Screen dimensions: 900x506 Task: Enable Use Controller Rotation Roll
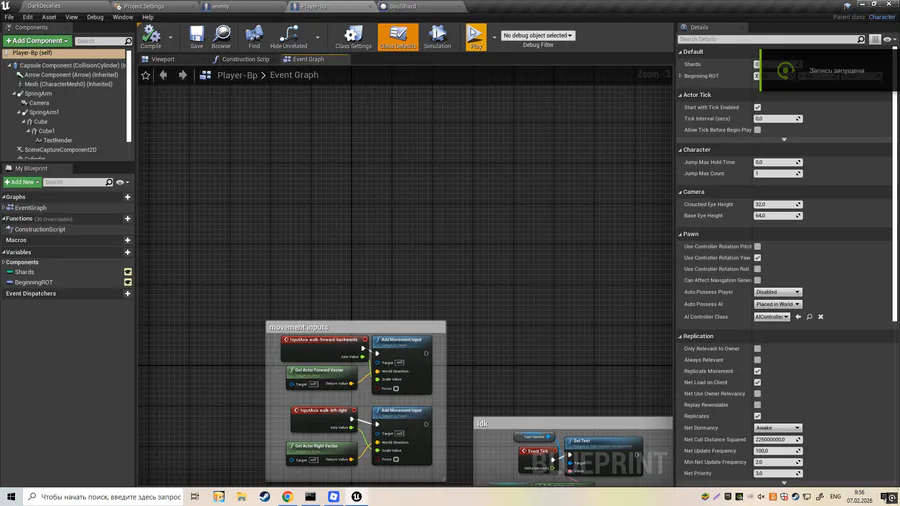758,269
